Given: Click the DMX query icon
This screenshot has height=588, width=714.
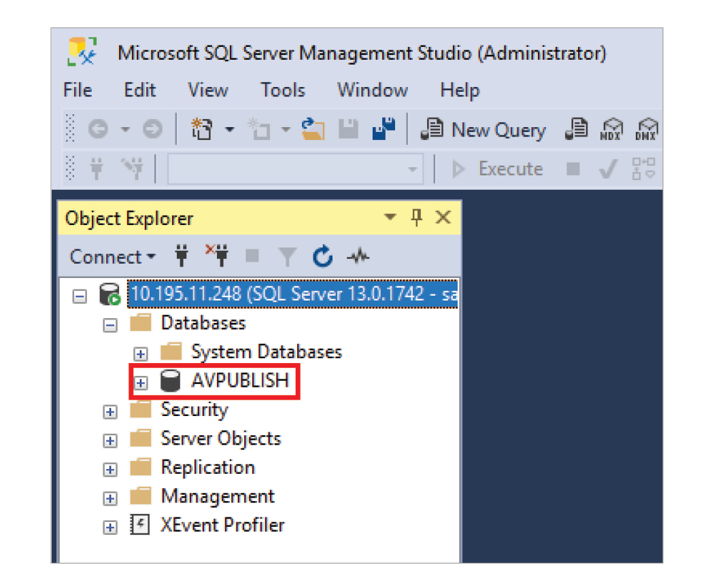Looking at the screenshot, I should point(646,129).
